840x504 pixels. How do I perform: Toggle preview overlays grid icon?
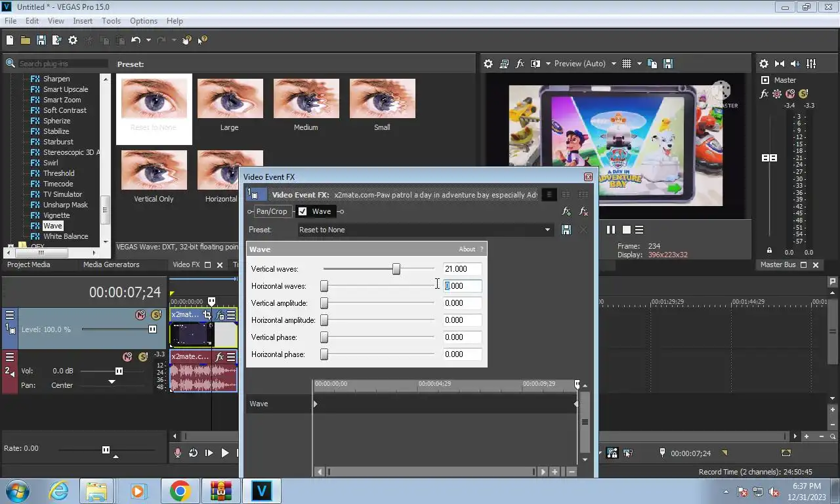627,64
